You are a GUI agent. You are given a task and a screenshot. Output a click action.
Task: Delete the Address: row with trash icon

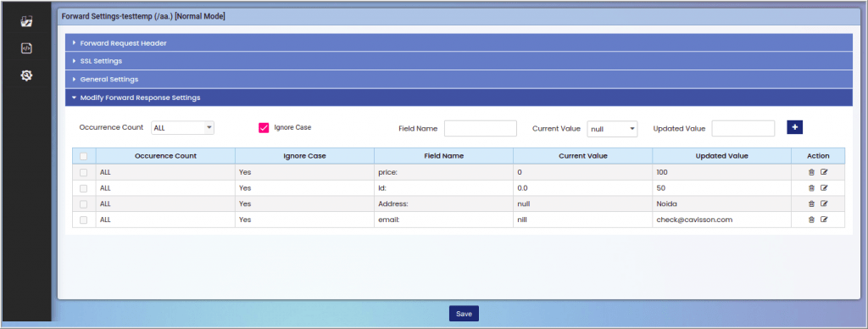[811, 204]
